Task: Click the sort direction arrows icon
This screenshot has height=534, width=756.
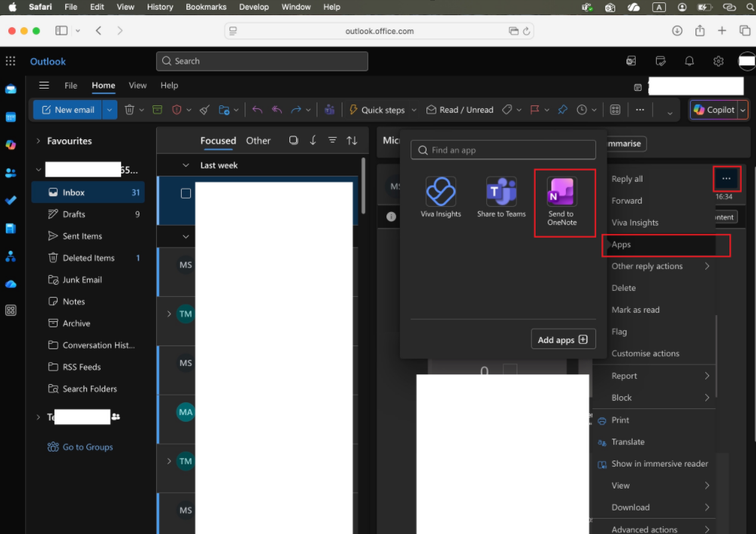Action: click(x=352, y=141)
